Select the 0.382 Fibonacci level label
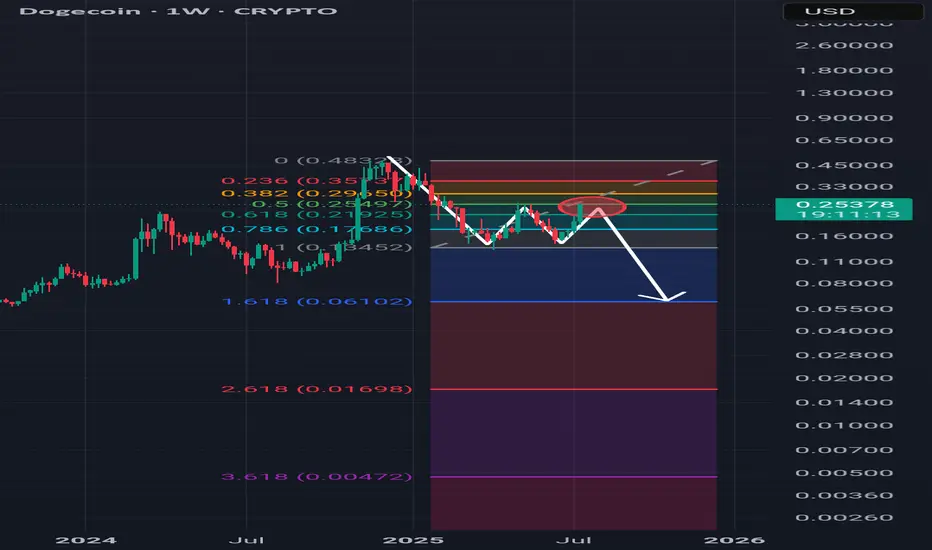Image resolution: width=932 pixels, height=550 pixels. point(317,193)
